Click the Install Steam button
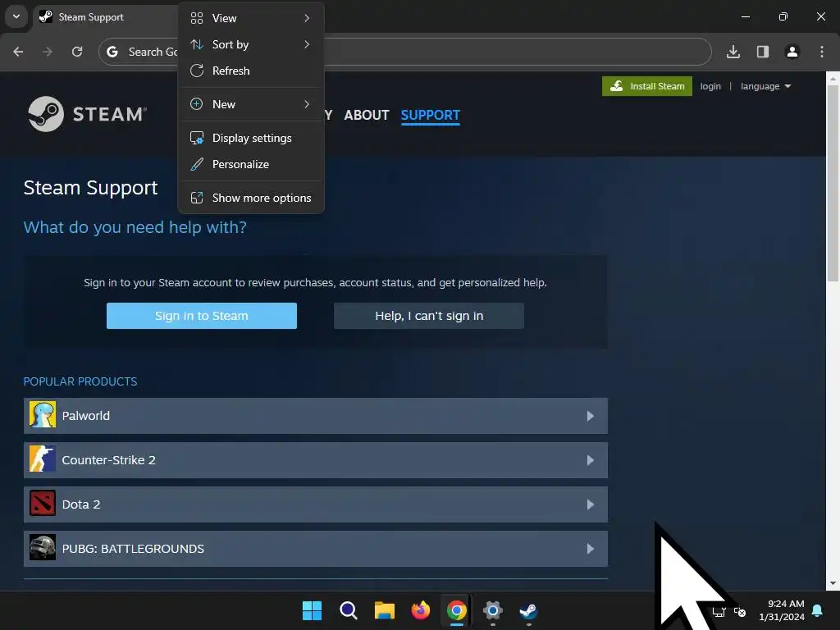The width and height of the screenshot is (840, 630). coord(646,86)
